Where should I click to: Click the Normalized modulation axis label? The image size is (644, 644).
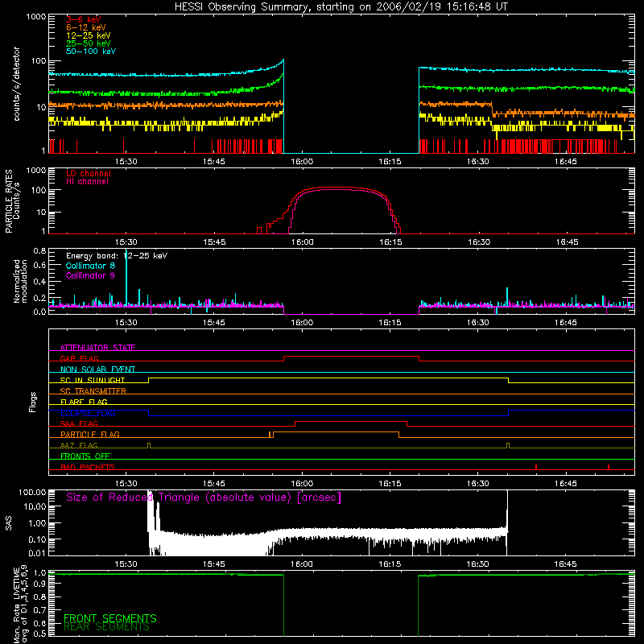pyautogui.click(x=20, y=281)
